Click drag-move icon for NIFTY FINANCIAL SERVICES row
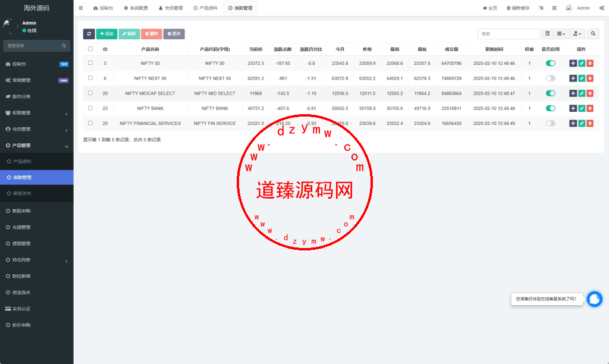Viewport: 609px width, 364px height. pyautogui.click(x=573, y=124)
